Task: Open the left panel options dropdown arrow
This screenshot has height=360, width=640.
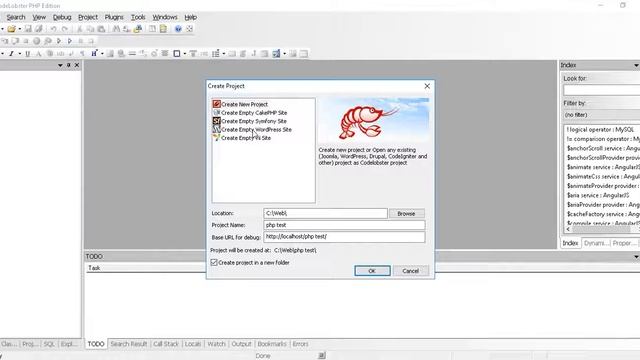Action: pos(60,65)
